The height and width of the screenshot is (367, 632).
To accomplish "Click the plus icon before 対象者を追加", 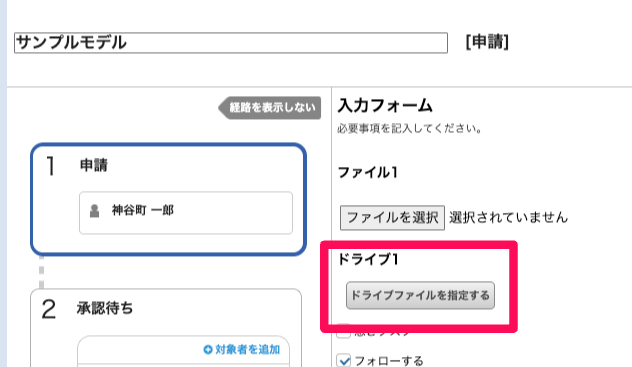I will 208,349.
